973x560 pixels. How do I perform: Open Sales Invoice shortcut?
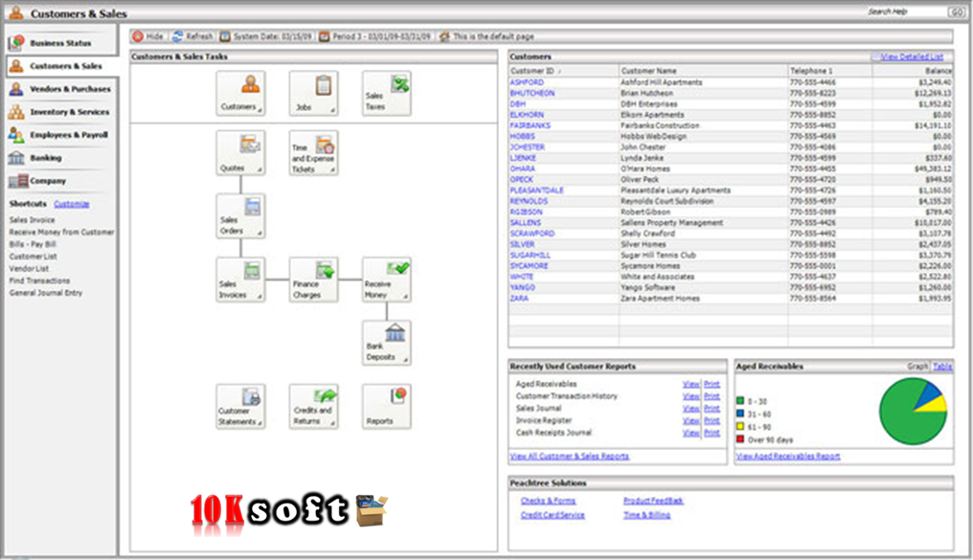point(32,220)
